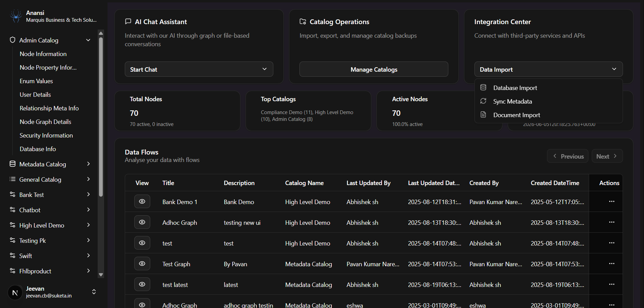Image resolution: width=644 pixels, height=308 pixels.
Task: Expand the Metadata Catalog section
Action: click(x=88, y=164)
